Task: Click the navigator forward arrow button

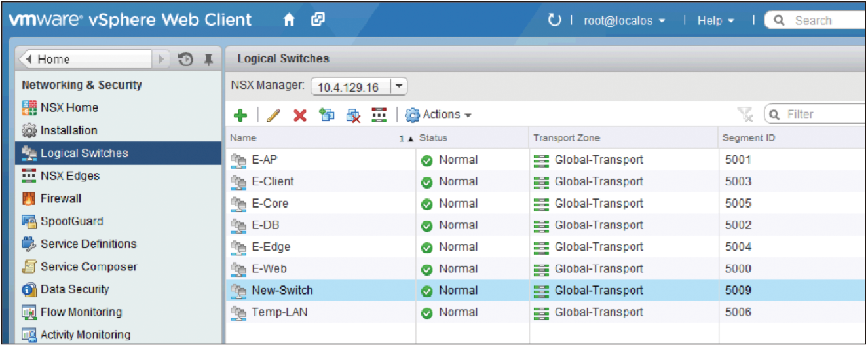Action: pos(162,59)
